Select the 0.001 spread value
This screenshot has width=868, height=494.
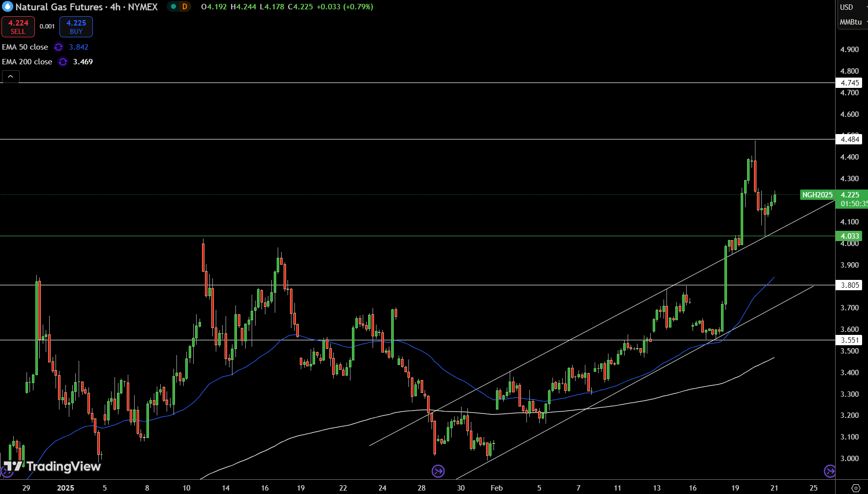click(47, 27)
